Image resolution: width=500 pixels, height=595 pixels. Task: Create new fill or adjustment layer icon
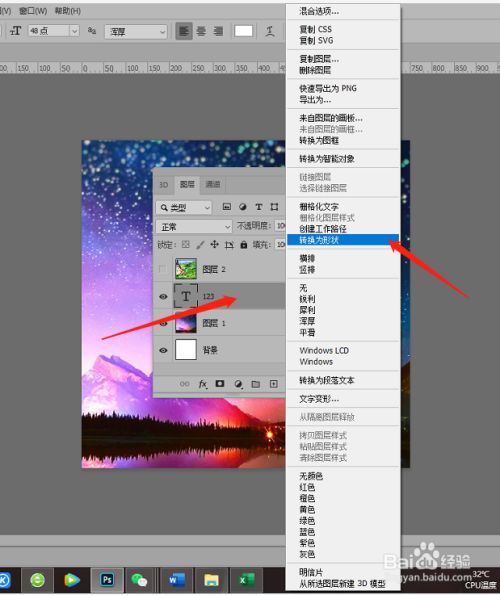tap(238, 384)
